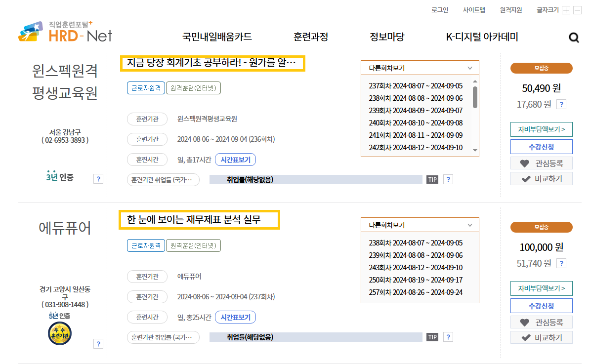Expand the 다른회차보기 dropdown in the first course
590x364 pixels.
(x=420, y=68)
